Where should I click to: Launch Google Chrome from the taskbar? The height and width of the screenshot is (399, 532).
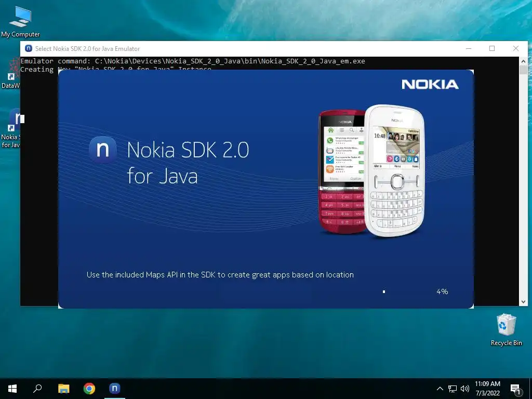89,389
